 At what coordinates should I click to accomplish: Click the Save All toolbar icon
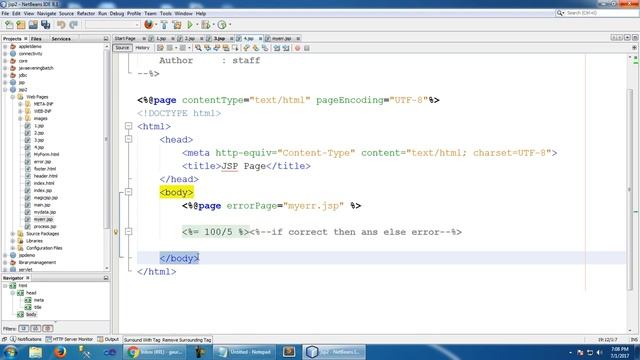click(45, 25)
